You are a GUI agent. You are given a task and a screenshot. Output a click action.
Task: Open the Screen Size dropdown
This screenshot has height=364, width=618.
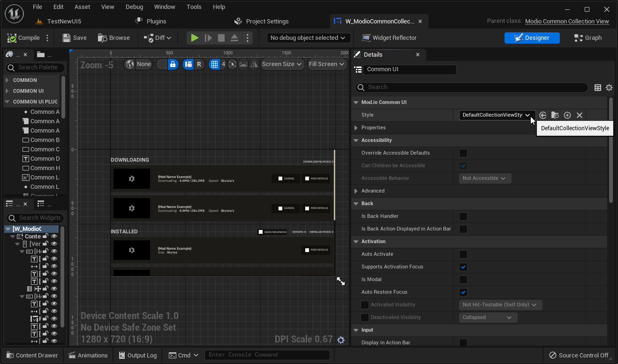coord(283,64)
